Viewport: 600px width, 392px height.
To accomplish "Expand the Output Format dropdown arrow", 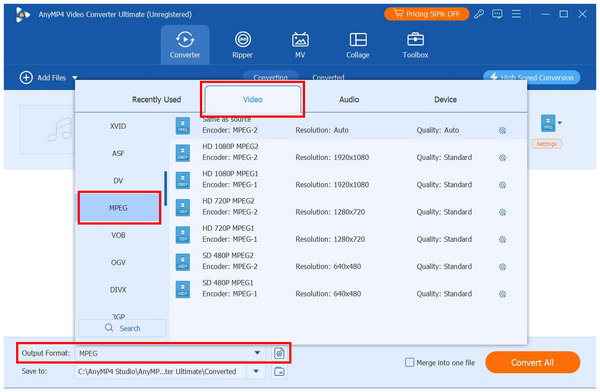I will tap(257, 353).
